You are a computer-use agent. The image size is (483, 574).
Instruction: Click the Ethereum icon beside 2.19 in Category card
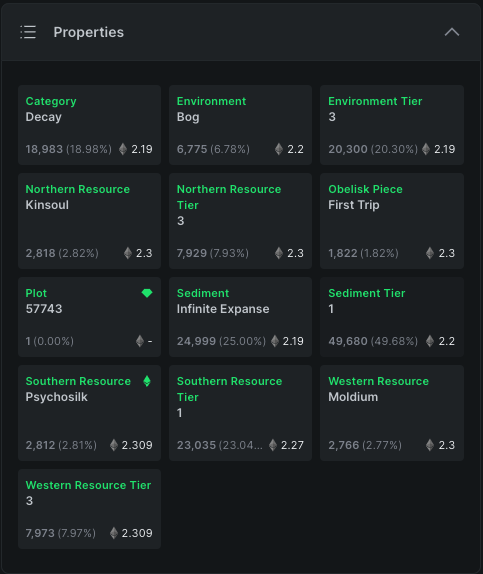[123, 149]
